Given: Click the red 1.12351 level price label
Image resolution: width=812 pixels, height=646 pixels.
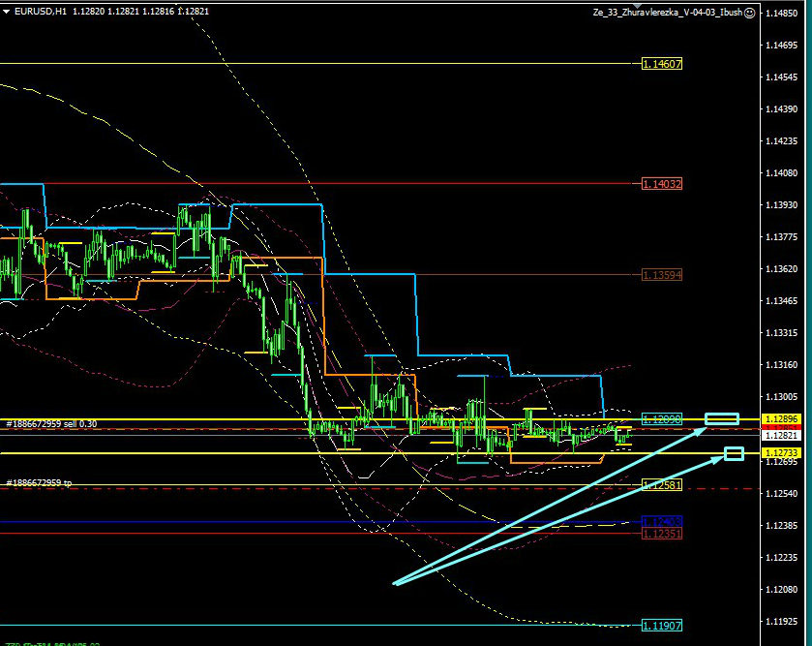Looking at the screenshot, I should pos(662,533).
